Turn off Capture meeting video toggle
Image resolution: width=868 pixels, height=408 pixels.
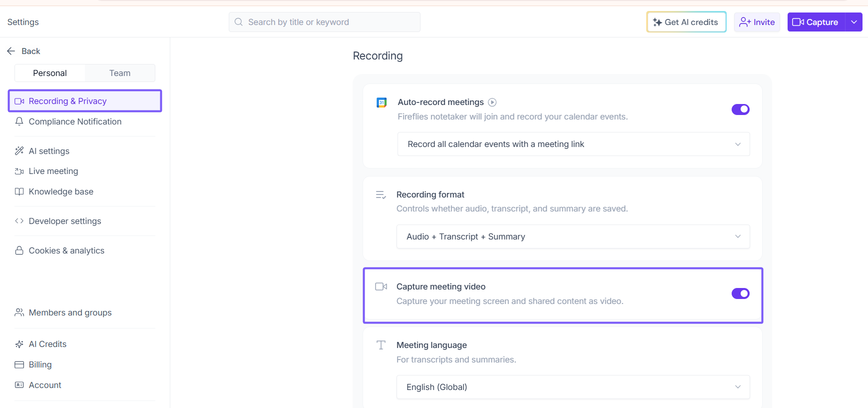(740, 293)
